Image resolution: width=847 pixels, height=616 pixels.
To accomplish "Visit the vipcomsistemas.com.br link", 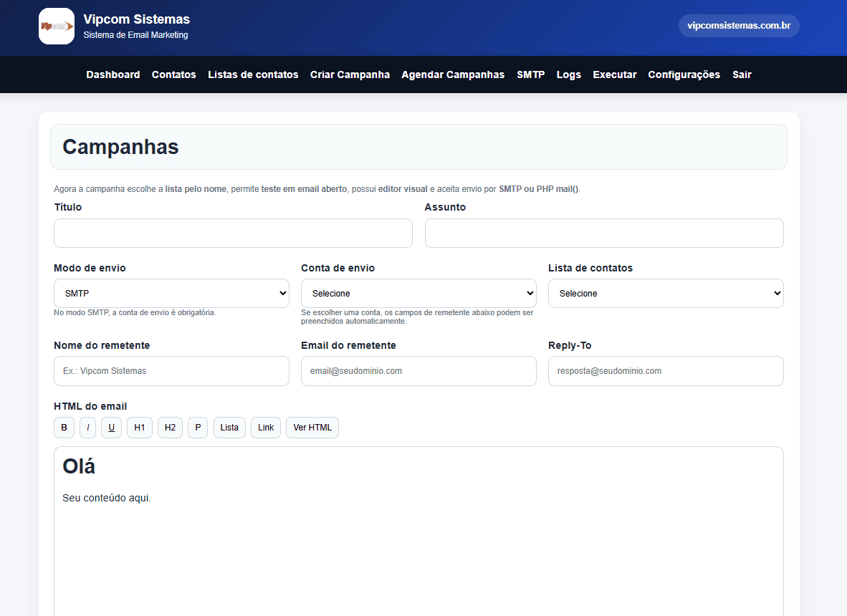I will point(739,26).
